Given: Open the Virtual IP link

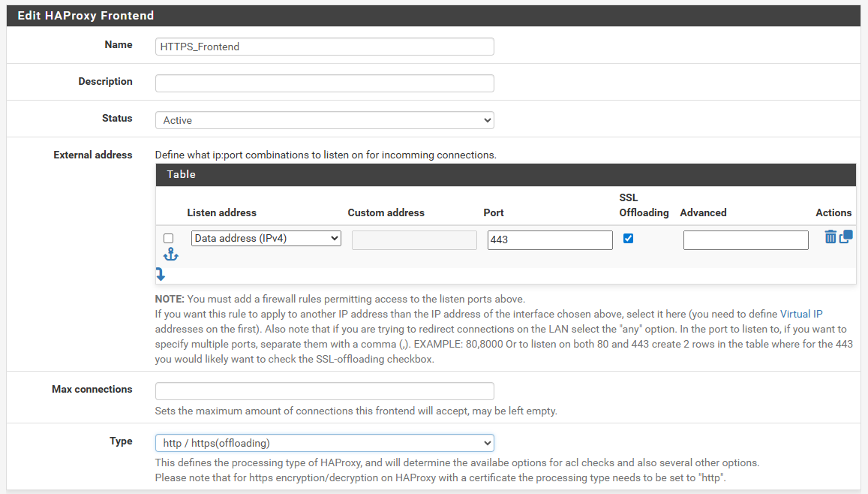Looking at the screenshot, I should [x=801, y=314].
